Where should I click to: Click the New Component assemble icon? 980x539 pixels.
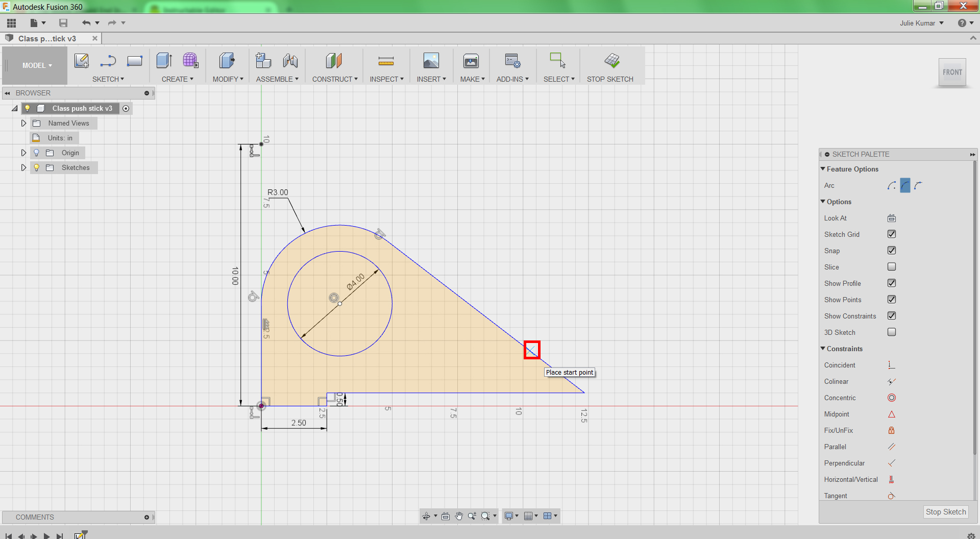tap(263, 61)
